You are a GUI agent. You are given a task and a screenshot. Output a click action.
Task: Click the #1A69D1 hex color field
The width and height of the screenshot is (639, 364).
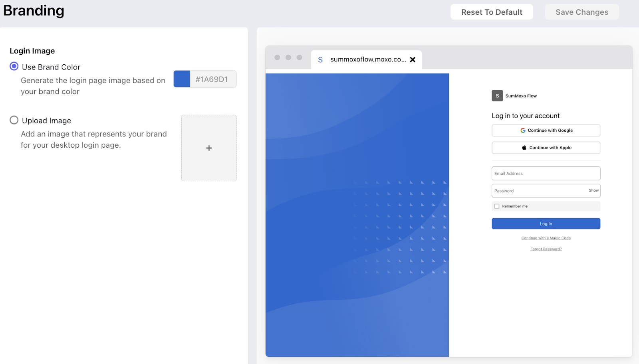(213, 79)
